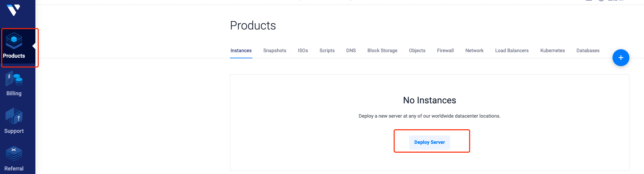Open the ISOs tab
The image size is (644, 174).
[x=303, y=51]
